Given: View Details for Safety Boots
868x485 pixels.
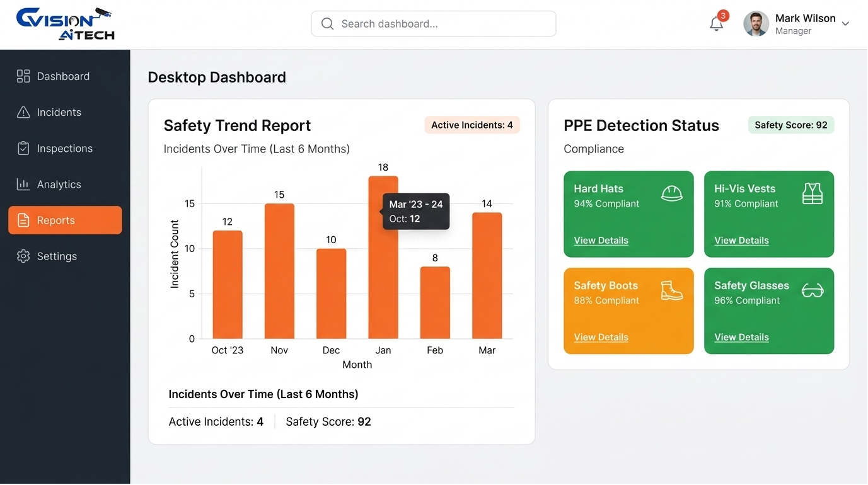Looking at the screenshot, I should click(601, 338).
